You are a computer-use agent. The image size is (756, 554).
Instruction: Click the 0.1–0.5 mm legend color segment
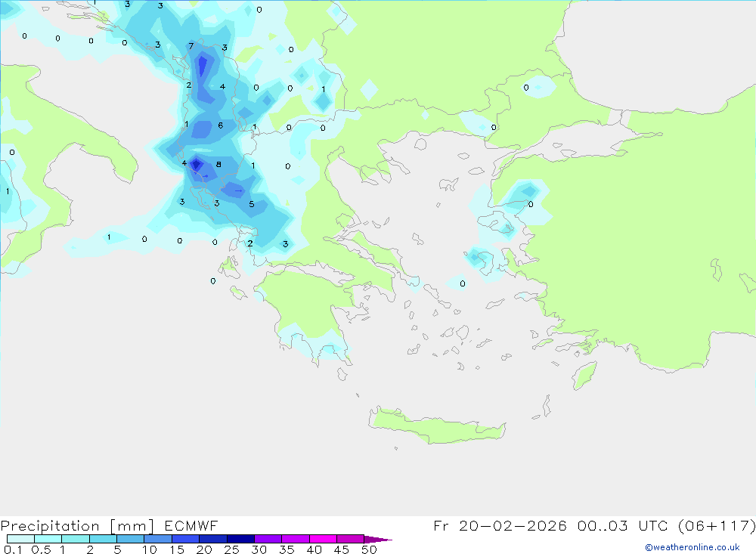[x=20, y=539]
